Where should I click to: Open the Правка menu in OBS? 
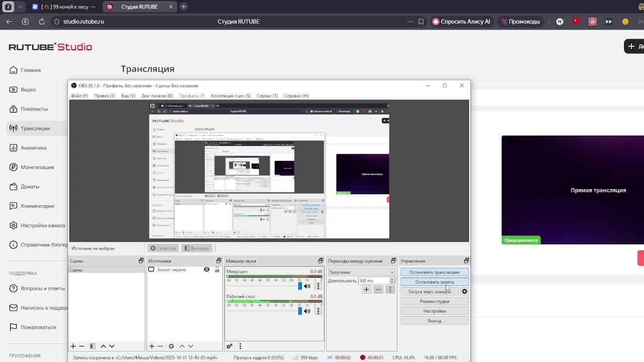105,96
